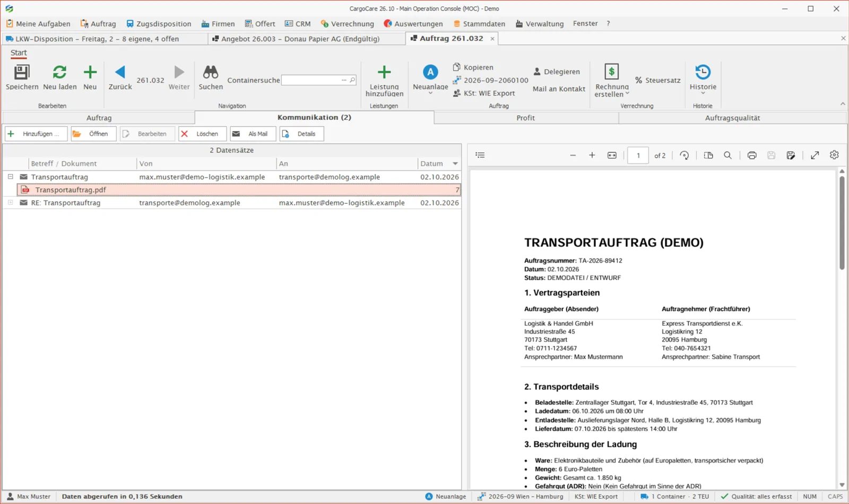Save the order with Speichern

[22, 77]
